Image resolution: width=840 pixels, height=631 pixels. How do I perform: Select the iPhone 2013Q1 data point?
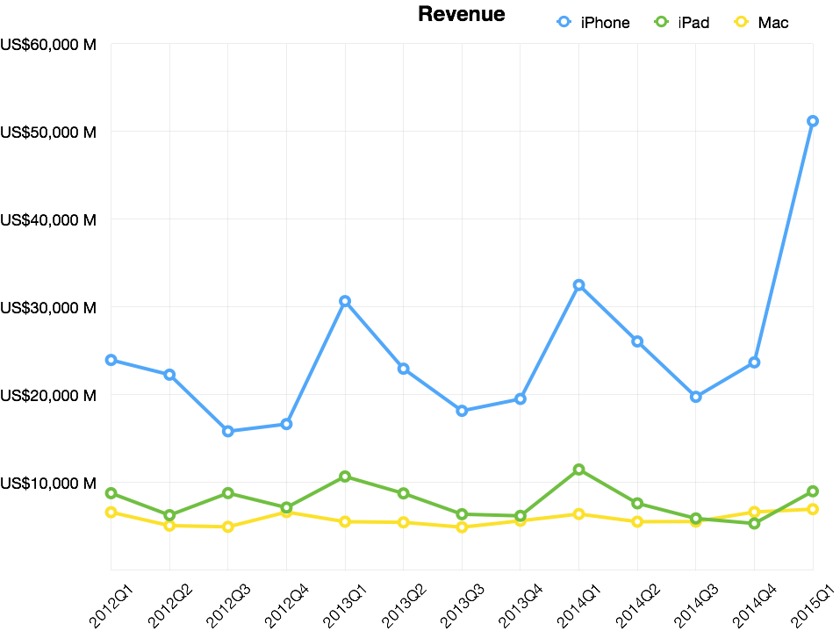(x=345, y=301)
